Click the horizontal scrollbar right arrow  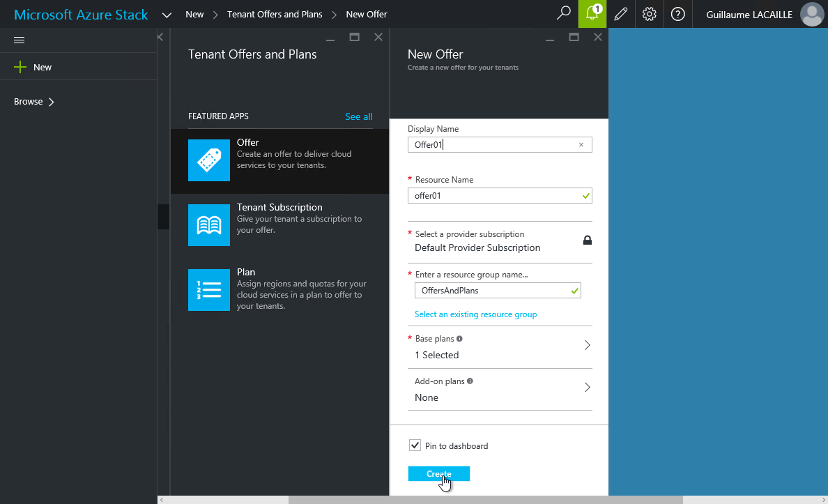(x=823, y=500)
